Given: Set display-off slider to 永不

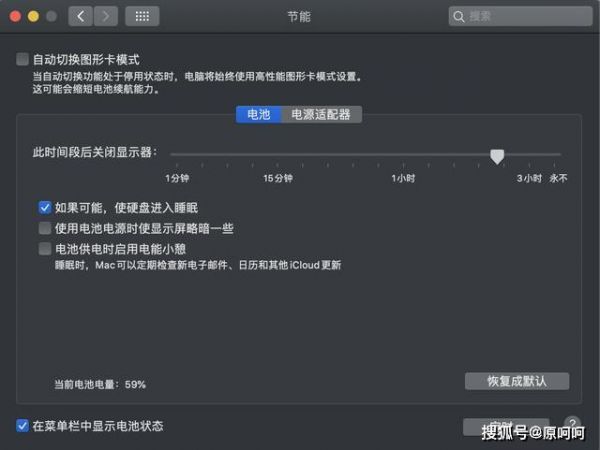Looking at the screenshot, I should (554, 155).
